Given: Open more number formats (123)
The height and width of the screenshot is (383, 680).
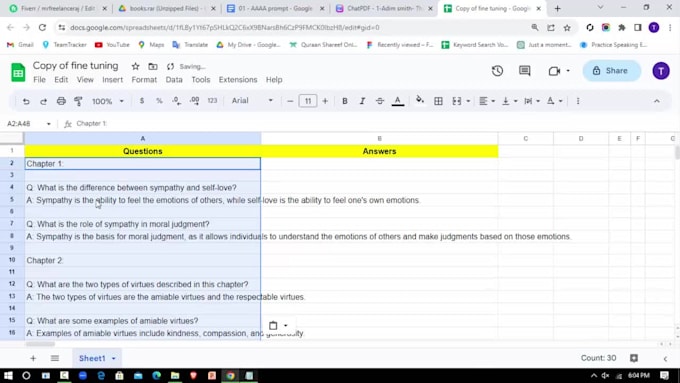Looking at the screenshot, I should coord(212,101).
